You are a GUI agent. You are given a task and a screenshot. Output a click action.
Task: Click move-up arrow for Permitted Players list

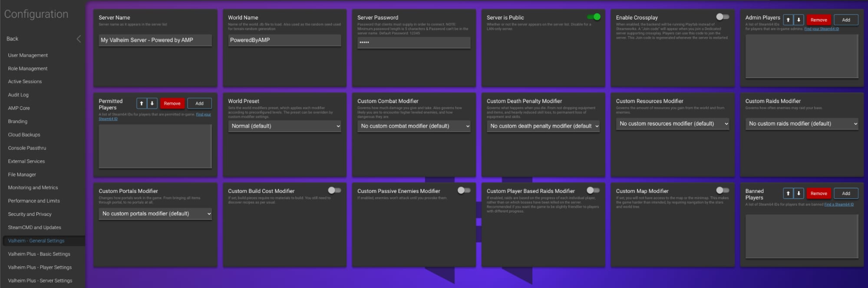tap(142, 103)
